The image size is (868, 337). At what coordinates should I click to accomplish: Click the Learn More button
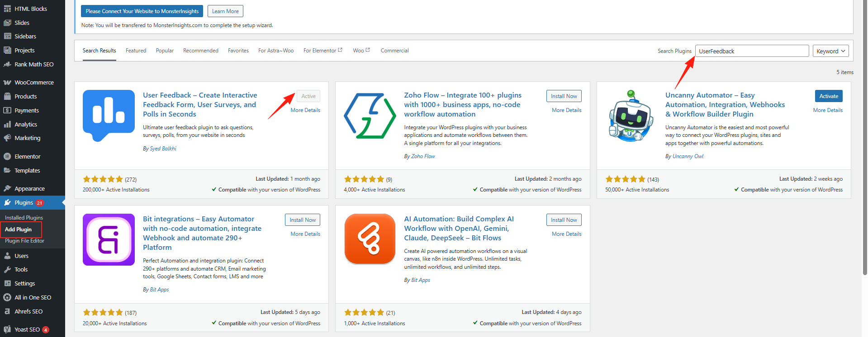click(225, 11)
